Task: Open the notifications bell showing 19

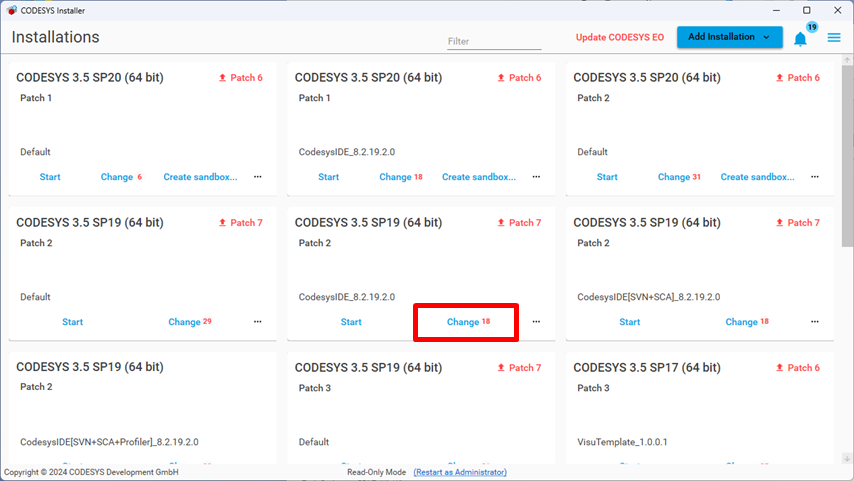Action: [x=800, y=39]
